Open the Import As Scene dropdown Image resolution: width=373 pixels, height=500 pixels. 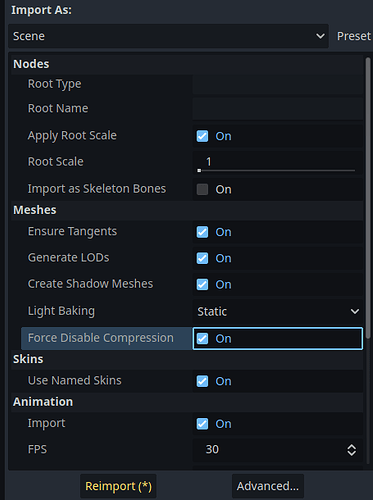tap(168, 36)
